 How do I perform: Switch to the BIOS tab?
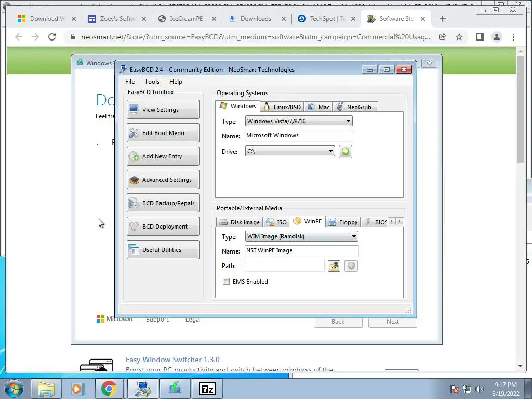click(x=375, y=222)
